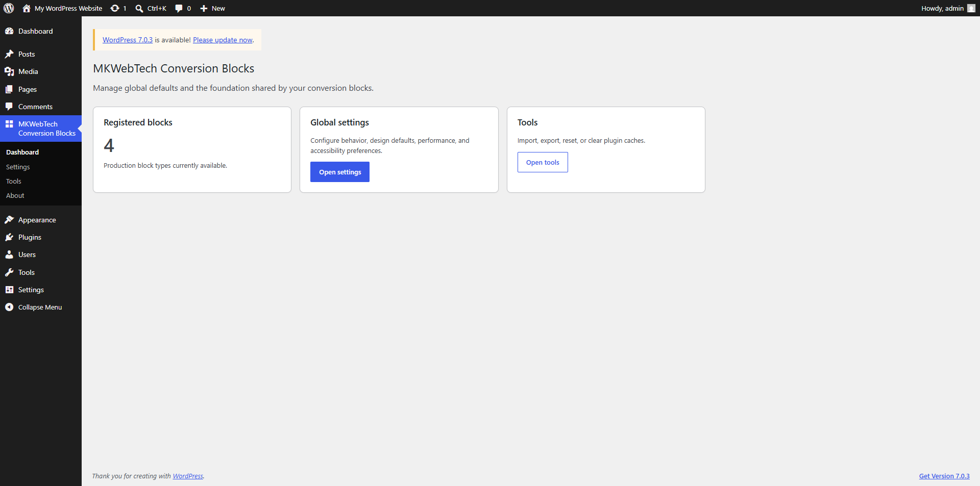Viewport: 980px width, 486px height.
Task: Click the Collapse Menu arrow icon
Action: pos(9,307)
